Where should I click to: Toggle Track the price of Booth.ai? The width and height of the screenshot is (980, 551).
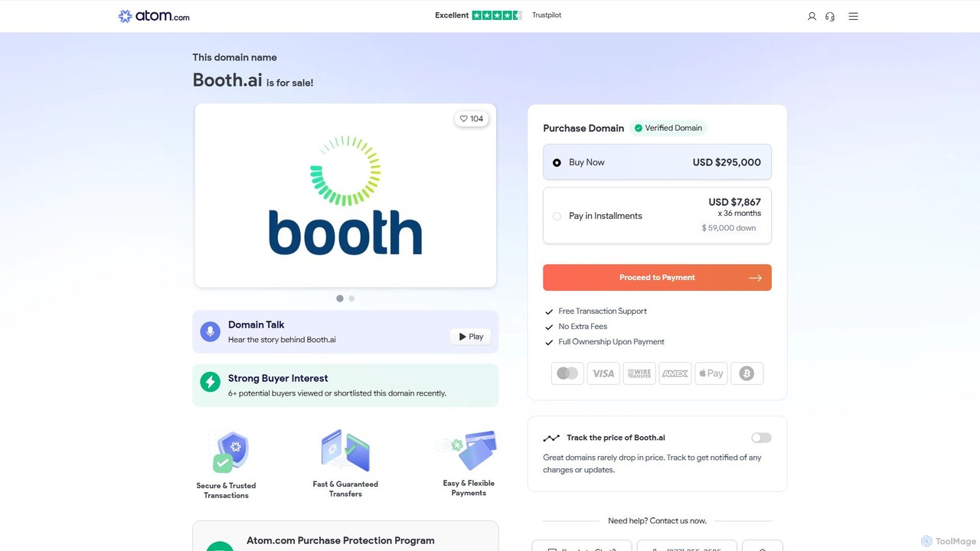761,438
